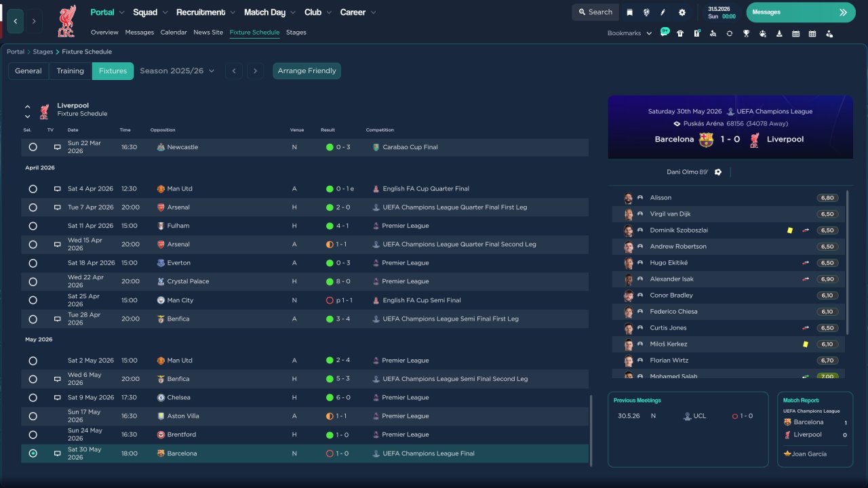Open the Calendar tab
868x488 pixels.
click(x=174, y=33)
